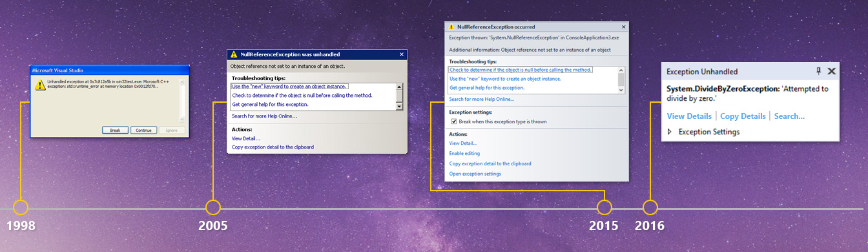Click the warning icon in 'NullReferenceException occurred' title bar
Image resolution: width=868 pixels, height=252 pixels.
pyautogui.click(x=451, y=27)
